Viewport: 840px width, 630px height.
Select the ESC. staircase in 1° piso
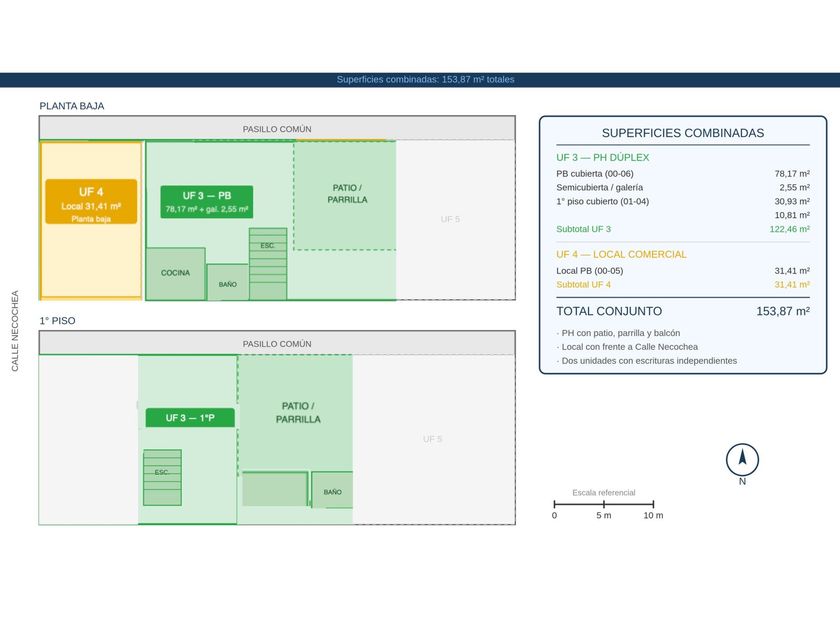tap(162, 477)
